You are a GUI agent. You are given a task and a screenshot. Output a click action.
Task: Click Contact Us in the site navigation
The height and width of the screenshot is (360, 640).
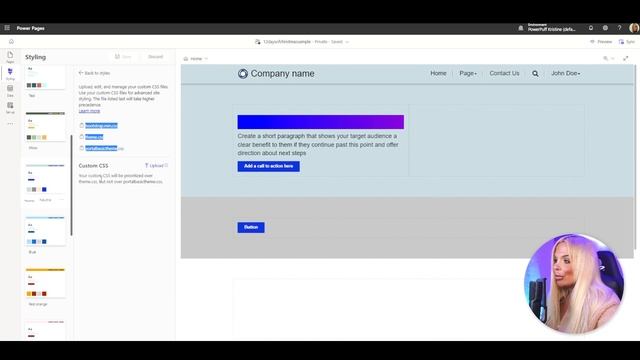pos(504,73)
